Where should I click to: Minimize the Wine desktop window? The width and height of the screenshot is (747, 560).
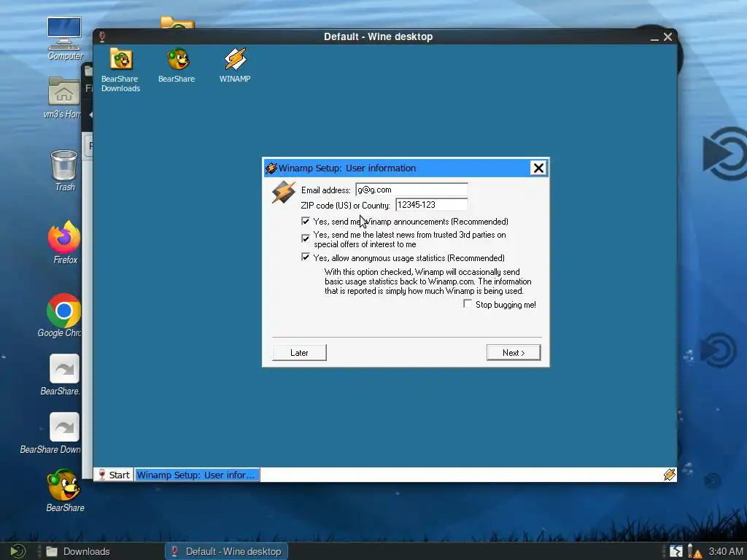[654, 37]
